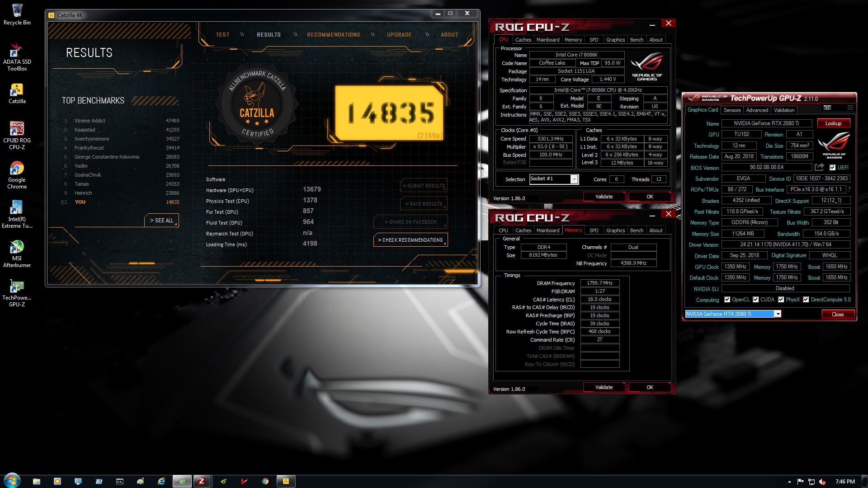The height and width of the screenshot is (488, 868).
Task: Open the Catzilla desktop shortcut
Action: coord(17,94)
